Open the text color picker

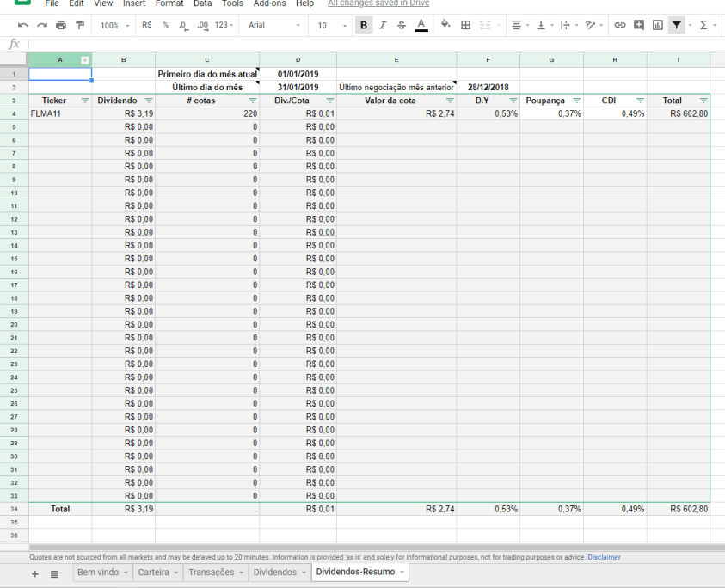(421, 25)
